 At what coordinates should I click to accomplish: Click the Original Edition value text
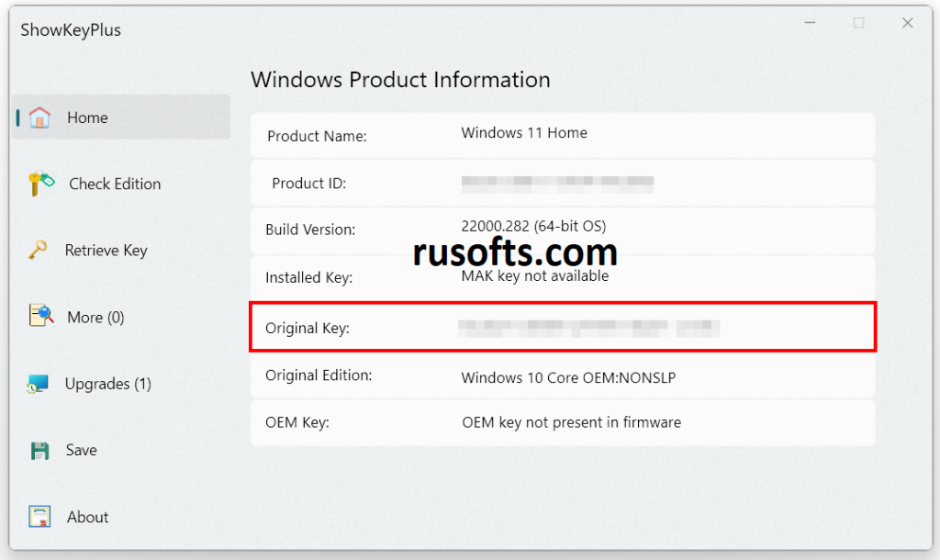(x=568, y=377)
